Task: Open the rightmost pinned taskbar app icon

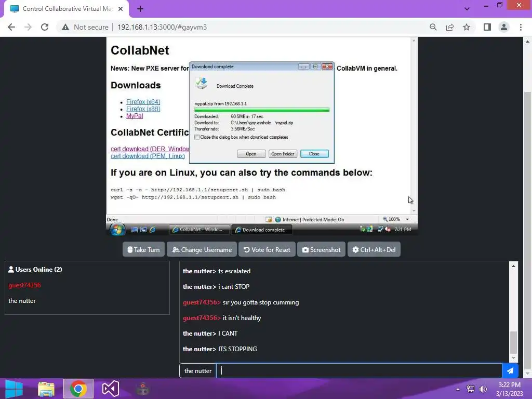Action: (142, 389)
